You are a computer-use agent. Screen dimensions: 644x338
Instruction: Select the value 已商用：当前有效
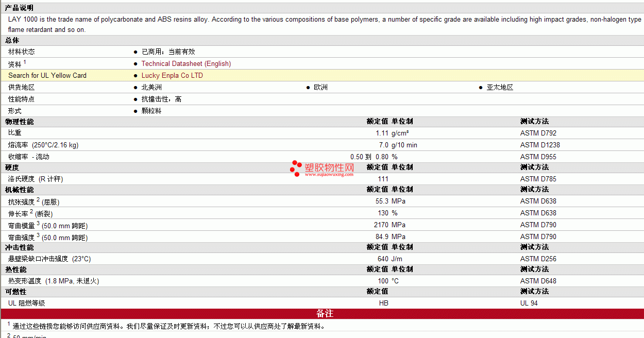click(168, 52)
